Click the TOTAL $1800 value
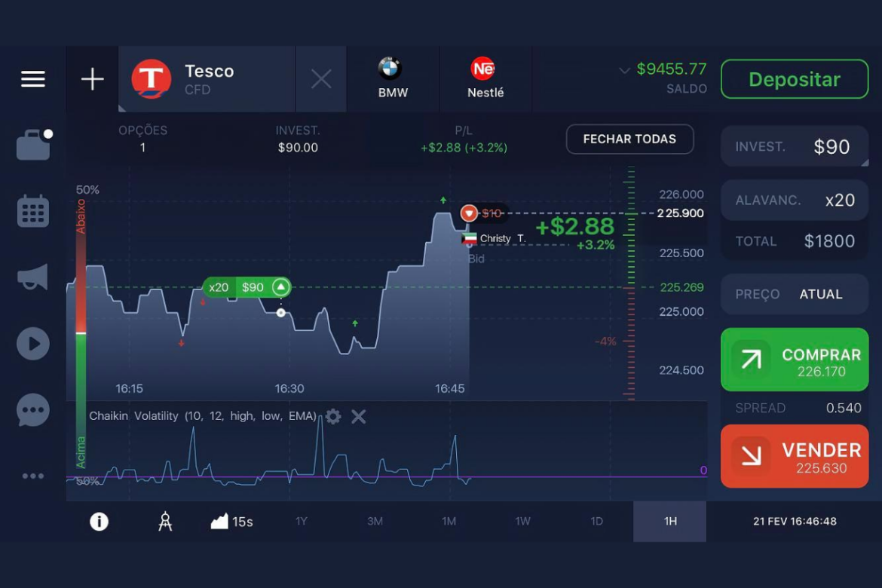Image resolution: width=882 pixels, height=588 pixels. point(829,241)
